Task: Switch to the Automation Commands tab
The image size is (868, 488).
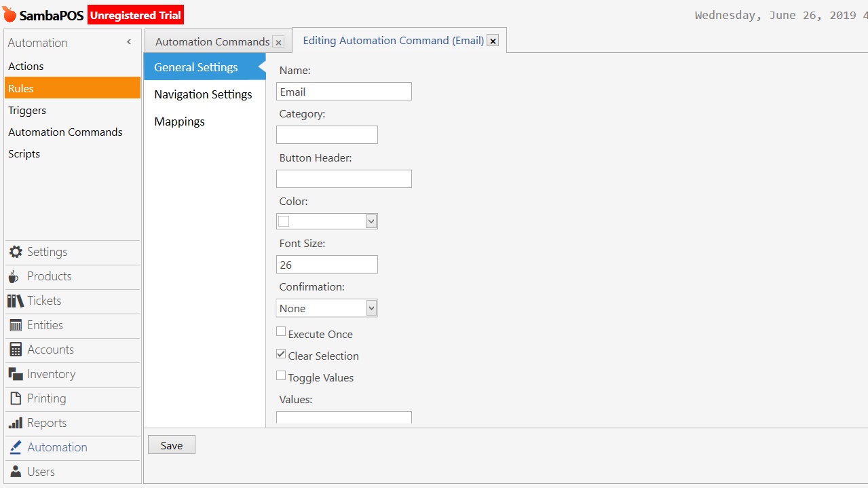Action: click(x=212, y=42)
